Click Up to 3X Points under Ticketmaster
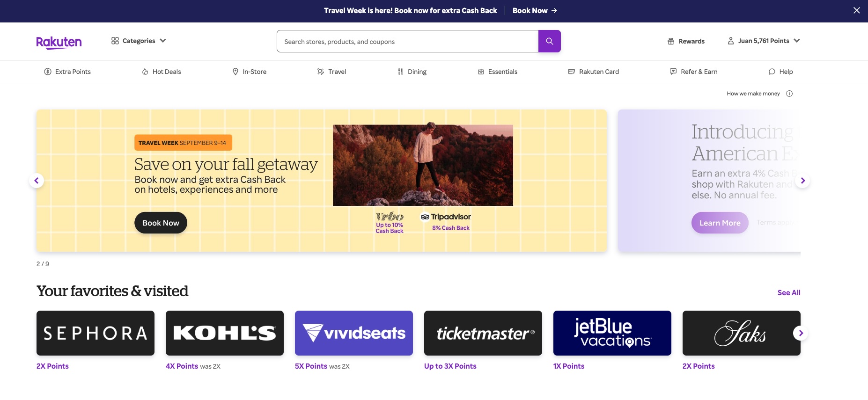868x400 pixels. click(x=450, y=366)
